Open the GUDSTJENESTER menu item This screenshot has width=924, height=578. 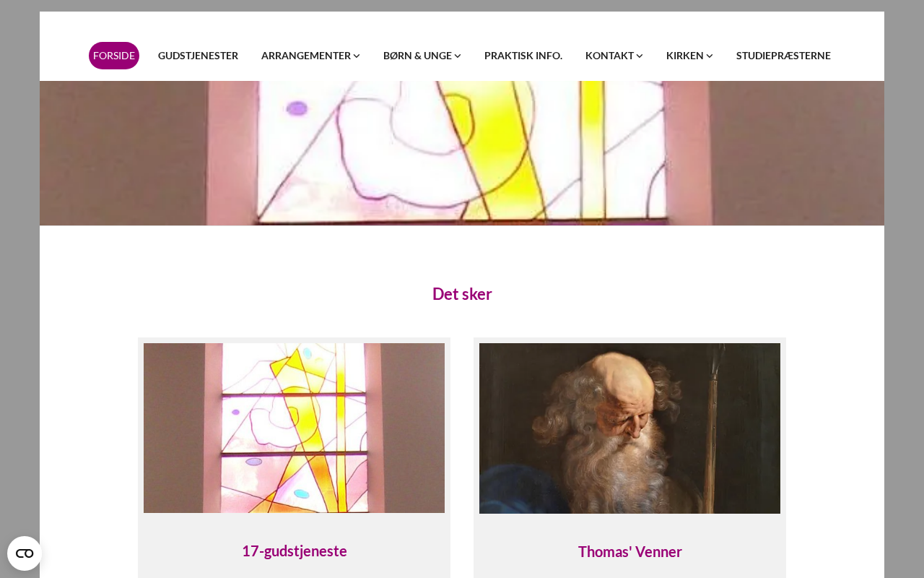pyautogui.click(x=198, y=56)
